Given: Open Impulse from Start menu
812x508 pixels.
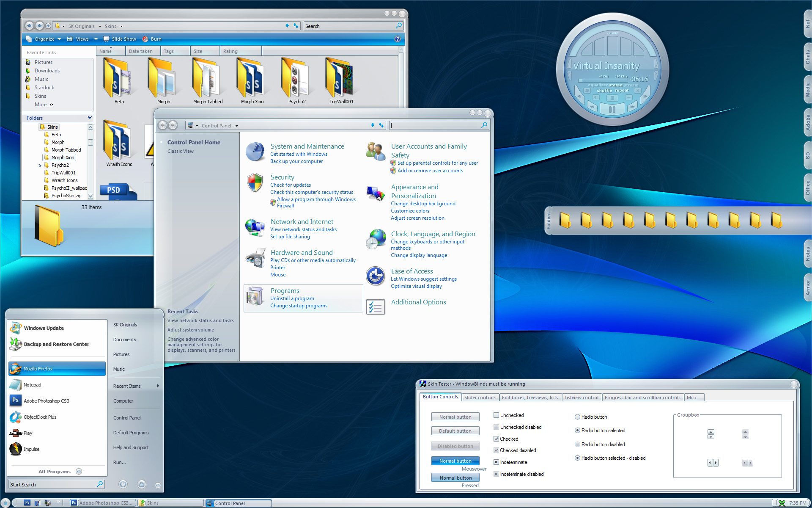Looking at the screenshot, I should (57, 449).
